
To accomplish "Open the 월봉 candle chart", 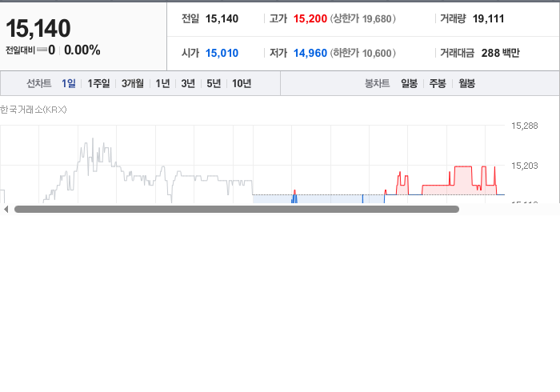I will 466,83.
